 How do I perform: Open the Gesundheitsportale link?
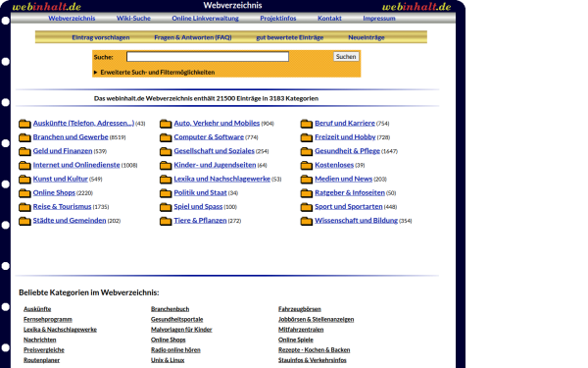coord(177,319)
